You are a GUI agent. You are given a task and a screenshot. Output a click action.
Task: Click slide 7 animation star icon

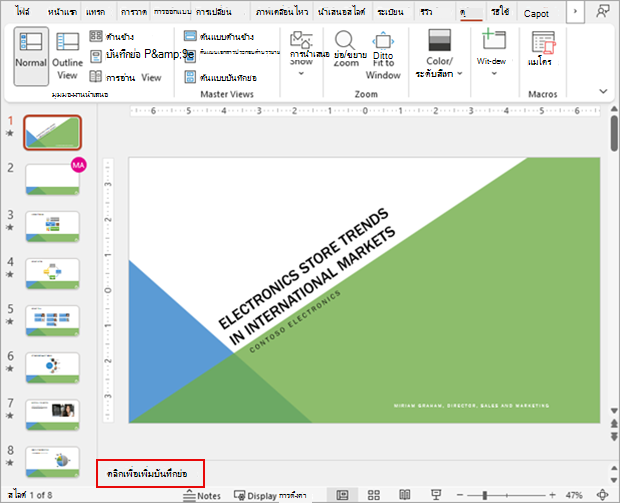10,416
